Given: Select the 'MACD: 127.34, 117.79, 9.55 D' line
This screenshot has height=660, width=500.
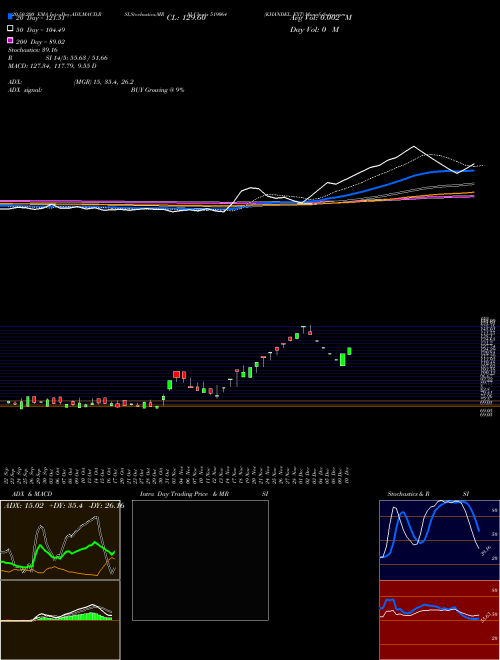Looking at the screenshot, I should [x=52, y=66].
